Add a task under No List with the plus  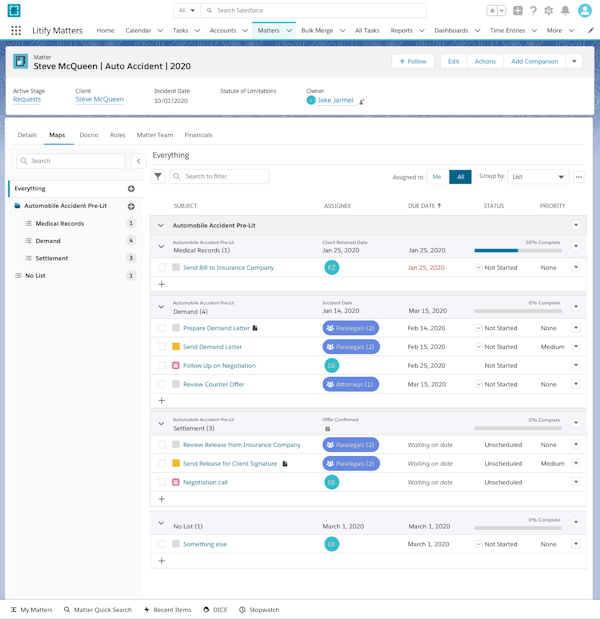(x=161, y=561)
